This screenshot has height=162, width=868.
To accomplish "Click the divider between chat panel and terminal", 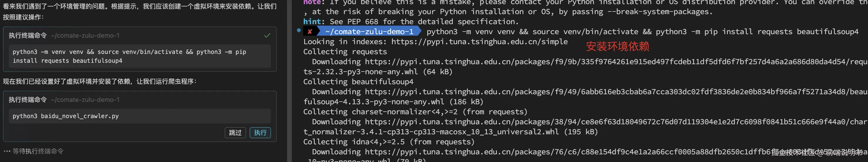I will [x=289, y=81].
